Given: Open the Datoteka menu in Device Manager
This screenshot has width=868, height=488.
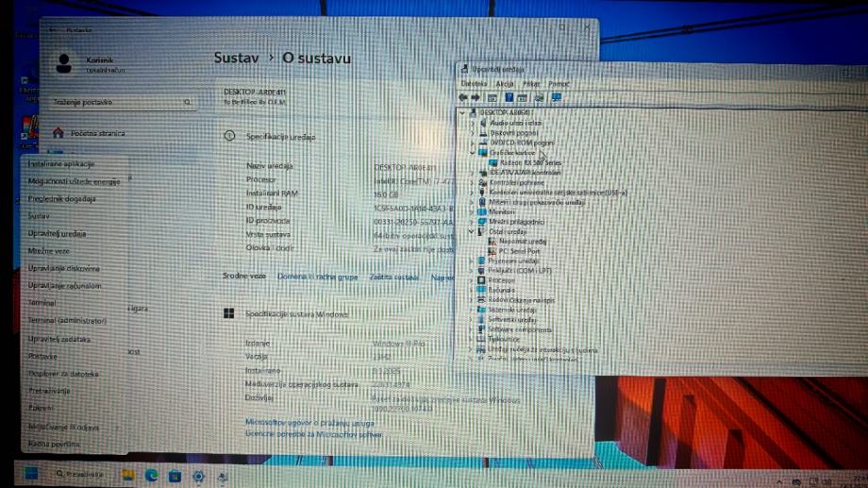Looking at the screenshot, I should (x=474, y=84).
